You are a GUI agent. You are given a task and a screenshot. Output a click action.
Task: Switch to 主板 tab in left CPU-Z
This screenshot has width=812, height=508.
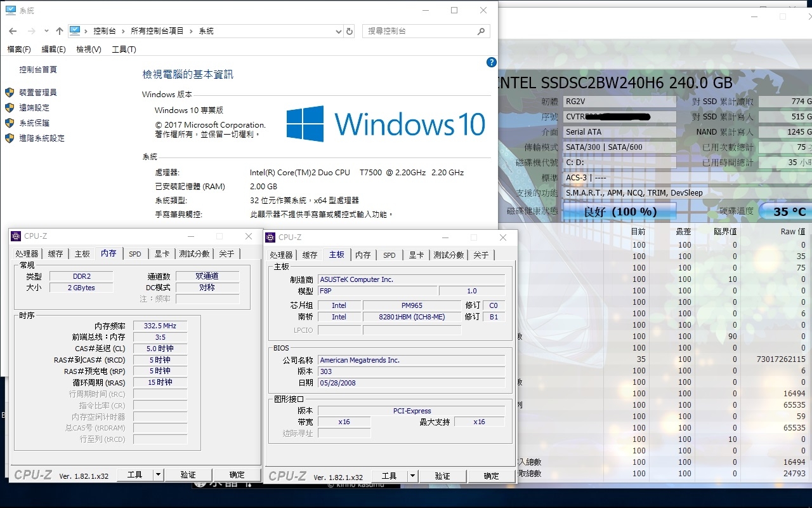coord(82,253)
